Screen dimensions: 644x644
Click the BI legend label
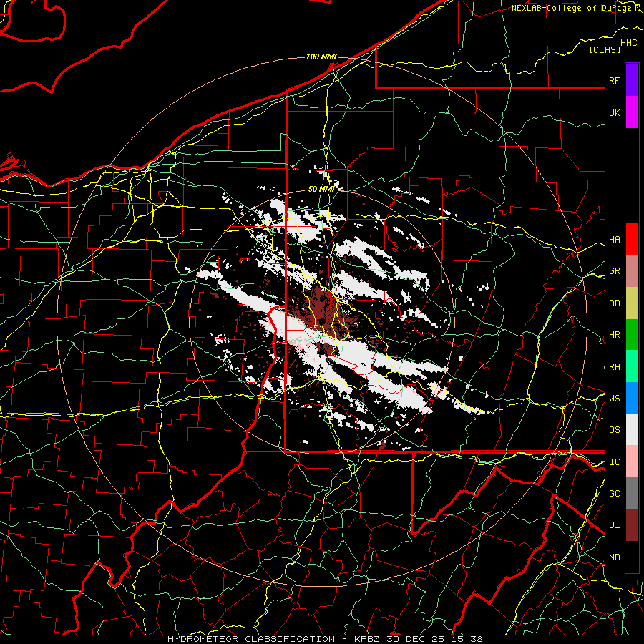coord(614,525)
